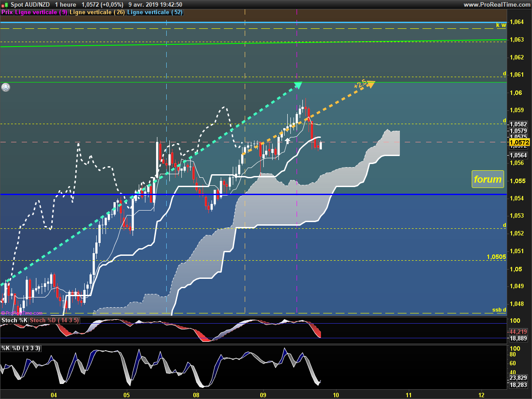Image resolution: width=532 pixels, height=399 pixels.
Task: Click the 'k w' level label
Action: pos(501,25)
